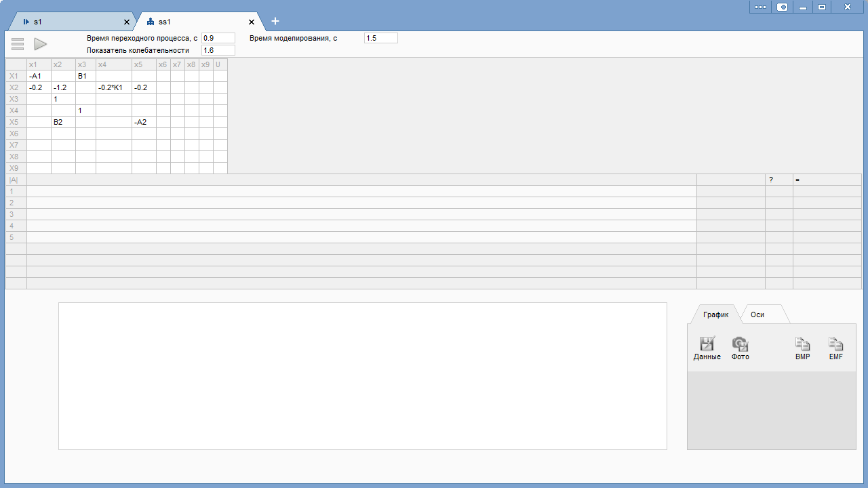Click the empty graph plot area
This screenshot has width=868, height=488.
click(363, 376)
